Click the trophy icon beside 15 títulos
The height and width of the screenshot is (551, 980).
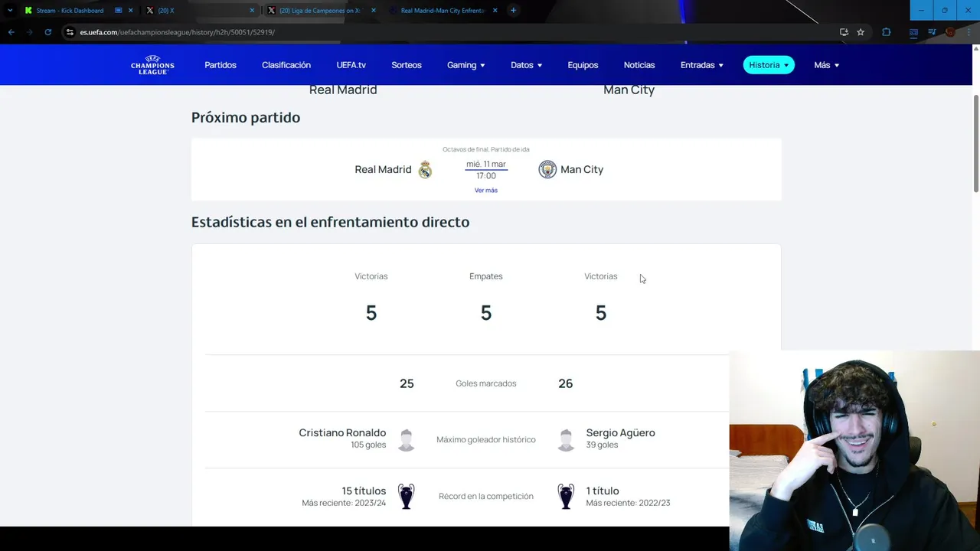click(407, 497)
